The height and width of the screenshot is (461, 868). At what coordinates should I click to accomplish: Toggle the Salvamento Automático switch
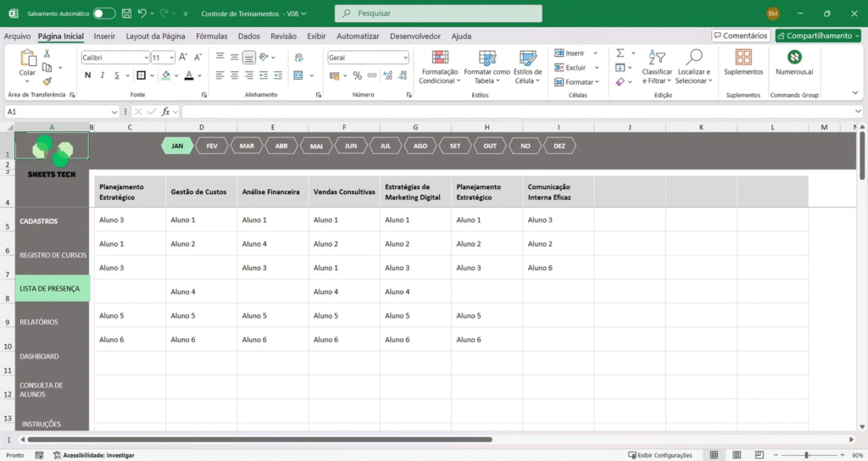(x=104, y=14)
